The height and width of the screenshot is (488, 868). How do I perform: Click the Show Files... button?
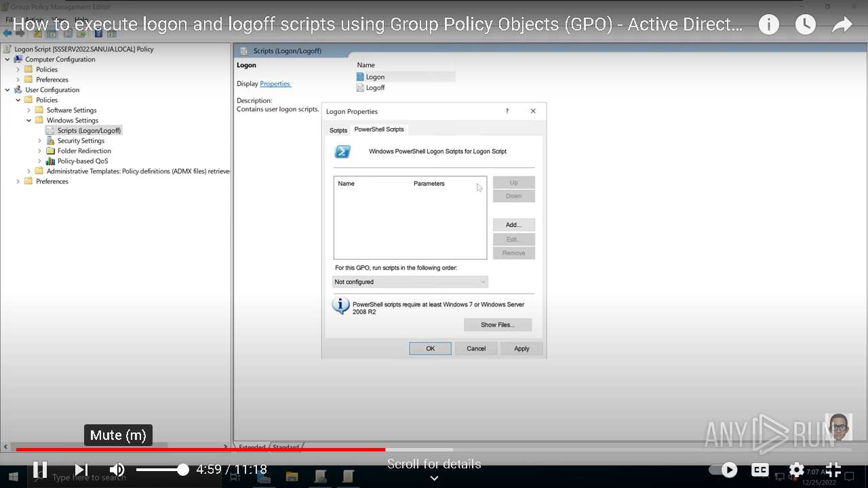tap(498, 325)
